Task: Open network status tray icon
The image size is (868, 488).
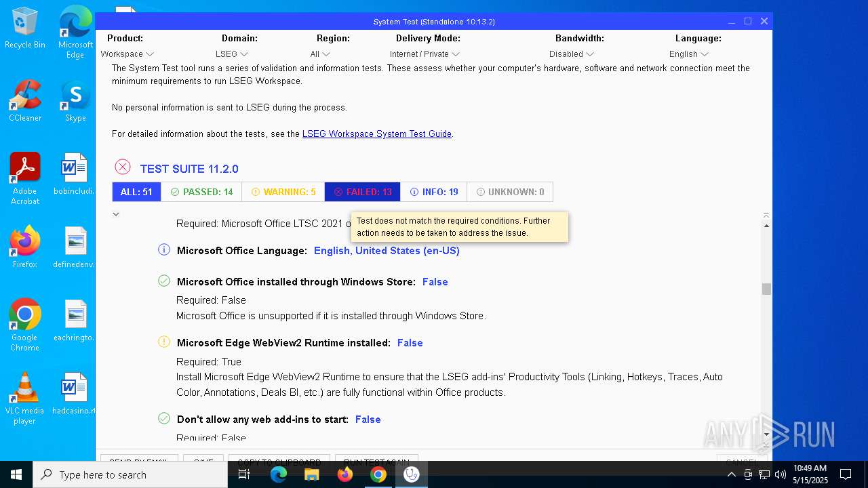Action: tap(764, 474)
